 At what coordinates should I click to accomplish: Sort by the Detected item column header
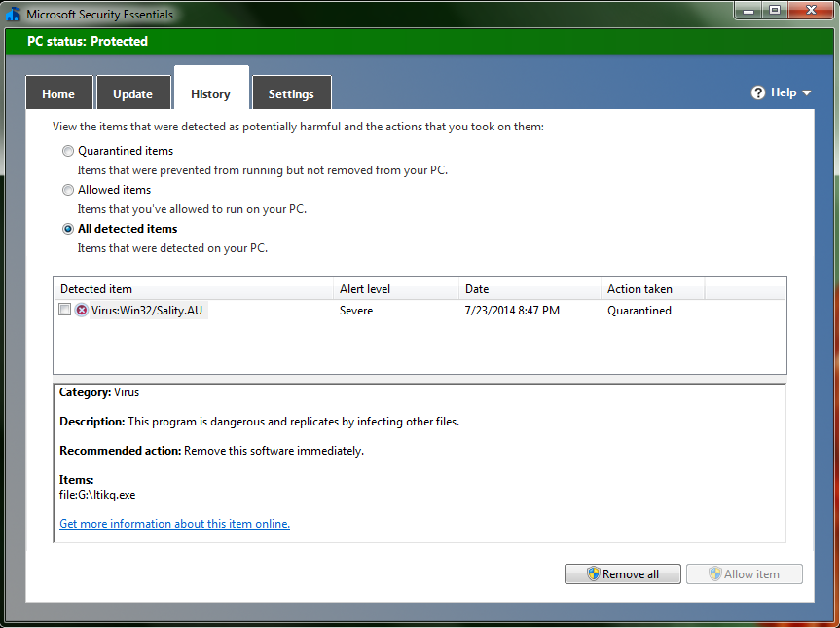coord(194,289)
